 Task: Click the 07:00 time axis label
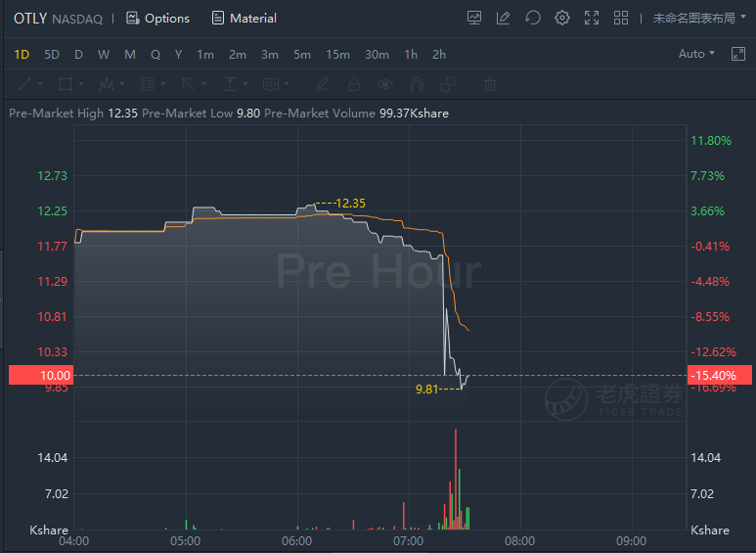(x=409, y=541)
